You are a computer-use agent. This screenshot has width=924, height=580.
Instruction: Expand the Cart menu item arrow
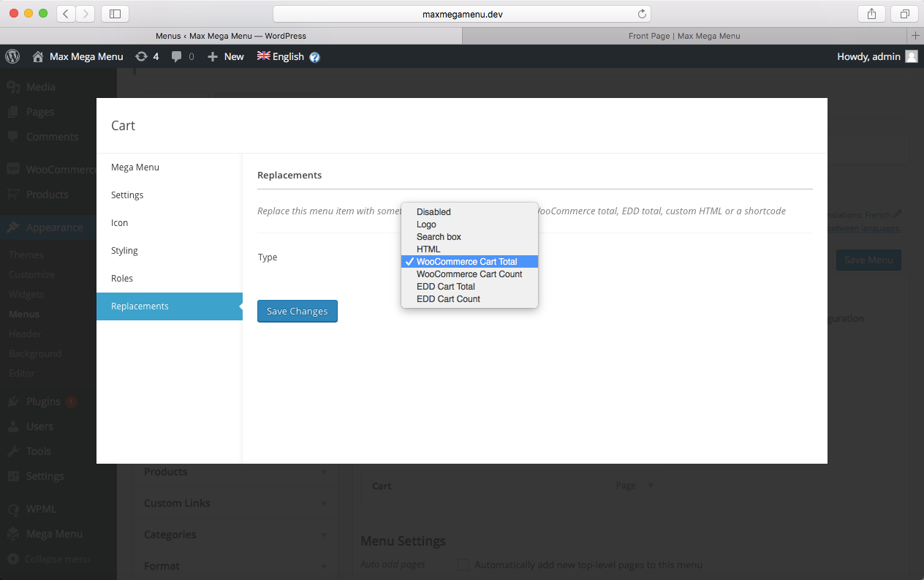[651, 486]
